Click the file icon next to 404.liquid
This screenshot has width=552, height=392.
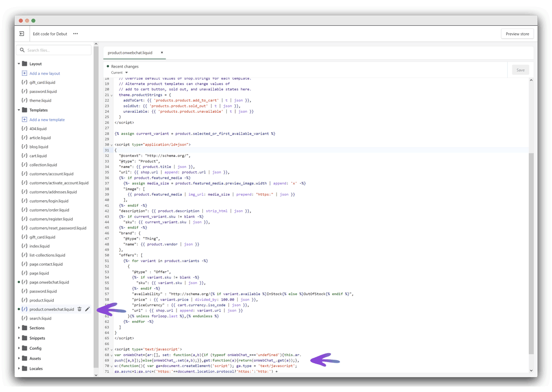24,128
